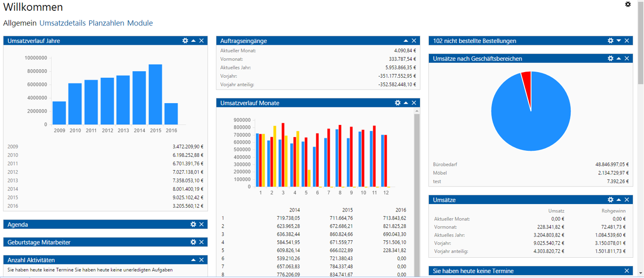Screen dimensions: 644x278
Task: Open gear of nicht bestellte Bestellungen widget
Action: click(x=611, y=41)
